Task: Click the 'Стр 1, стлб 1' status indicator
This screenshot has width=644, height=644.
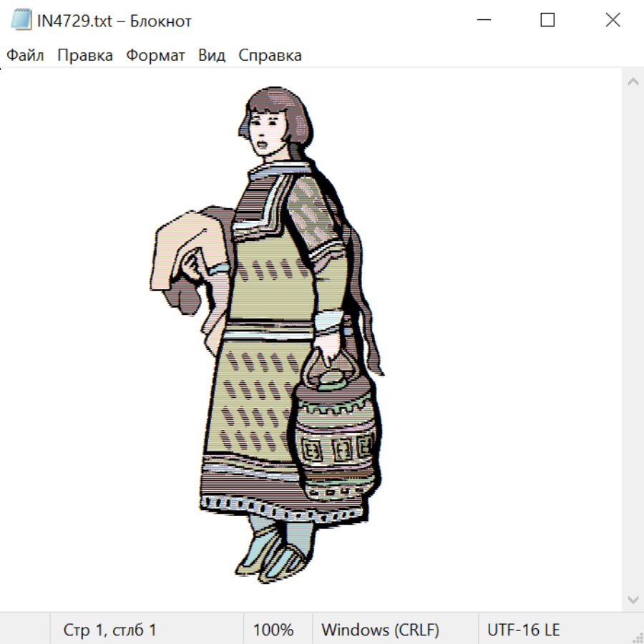Action: [109, 630]
